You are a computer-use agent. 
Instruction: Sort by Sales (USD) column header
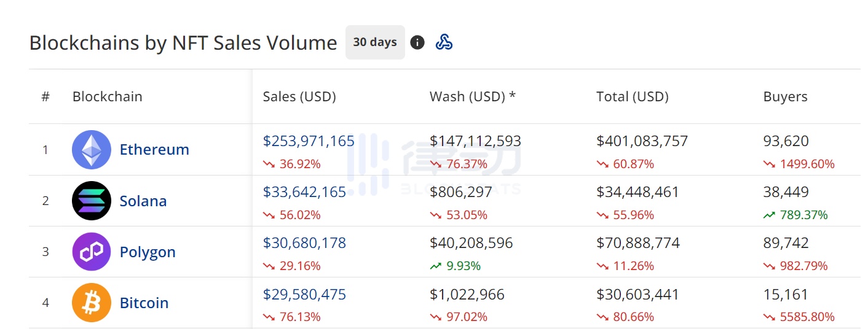(299, 96)
